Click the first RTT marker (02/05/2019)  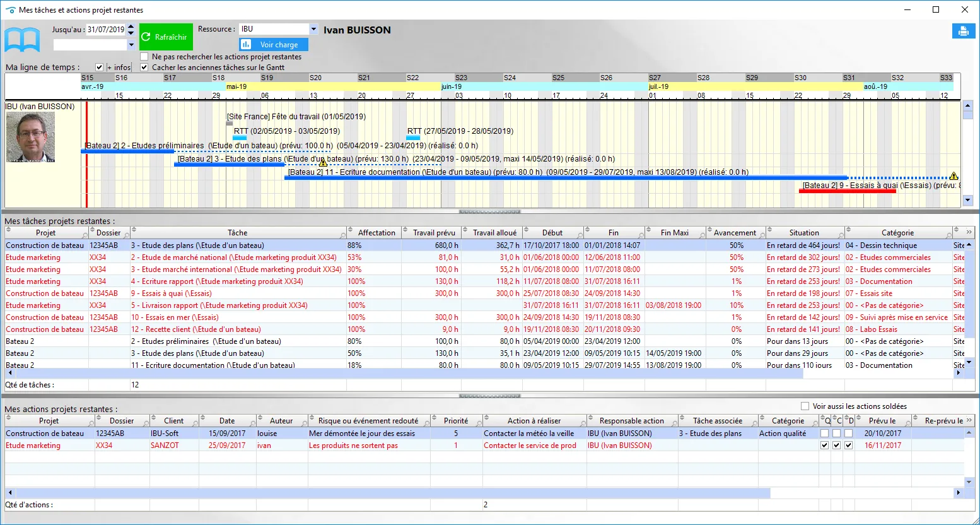[241, 137]
